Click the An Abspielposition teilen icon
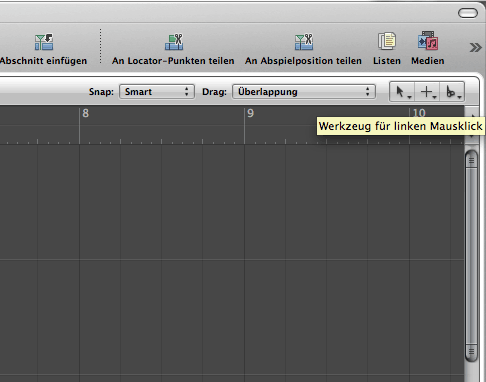Viewport: 486px width, 382px height. pos(304,42)
